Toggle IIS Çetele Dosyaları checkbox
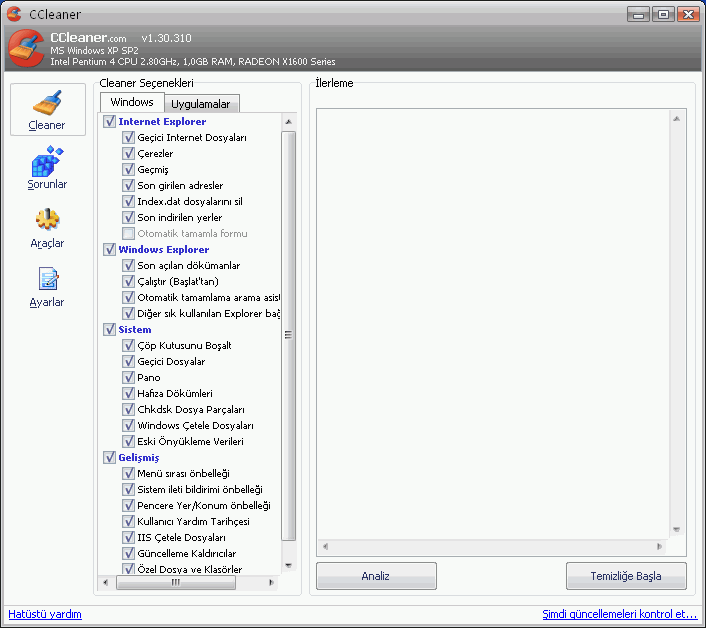The image size is (706, 628). click(128, 537)
